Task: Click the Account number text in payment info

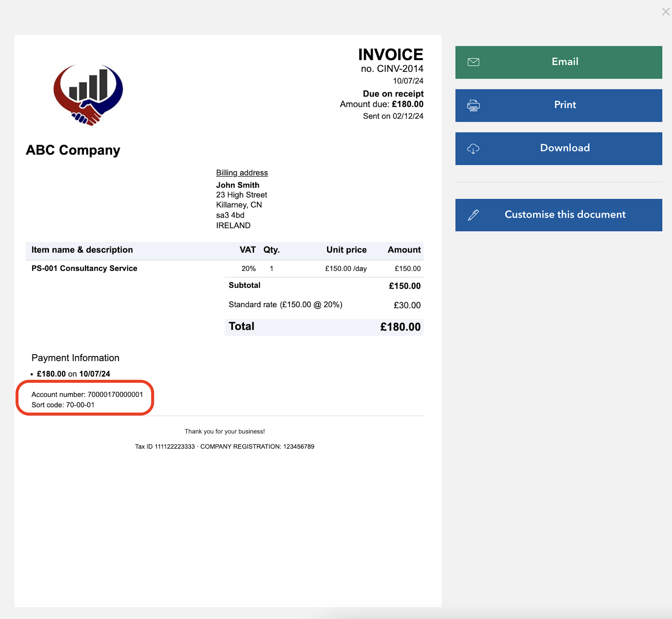Action: tap(87, 395)
